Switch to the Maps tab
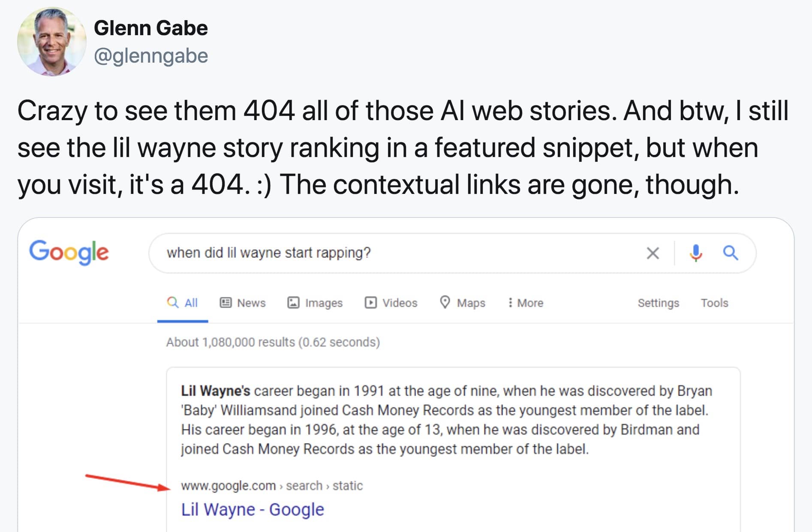The width and height of the screenshot is (812, 532). coord(463,303)
